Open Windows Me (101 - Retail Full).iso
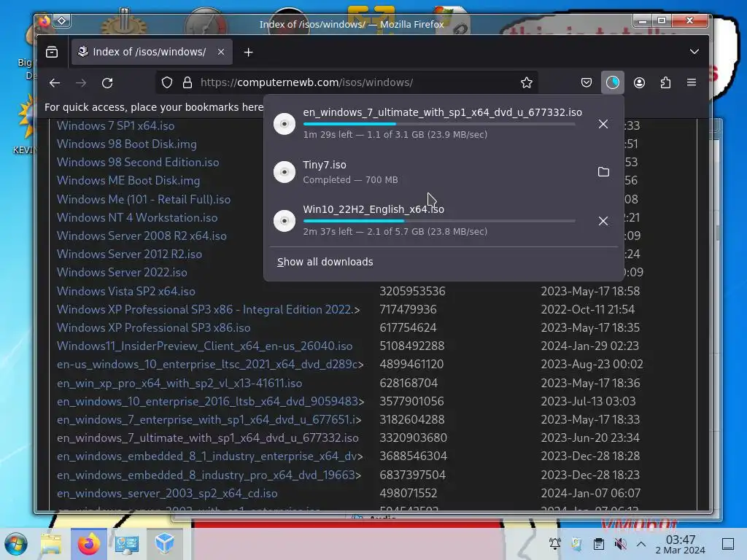This screenshot has width=747, height=560. [x=144, y=199]
